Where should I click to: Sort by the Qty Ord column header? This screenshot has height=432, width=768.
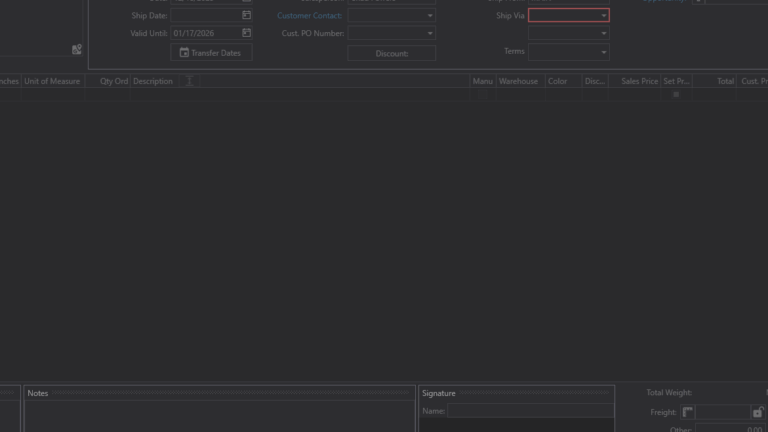pyautogui.click(x=108, y=81)
